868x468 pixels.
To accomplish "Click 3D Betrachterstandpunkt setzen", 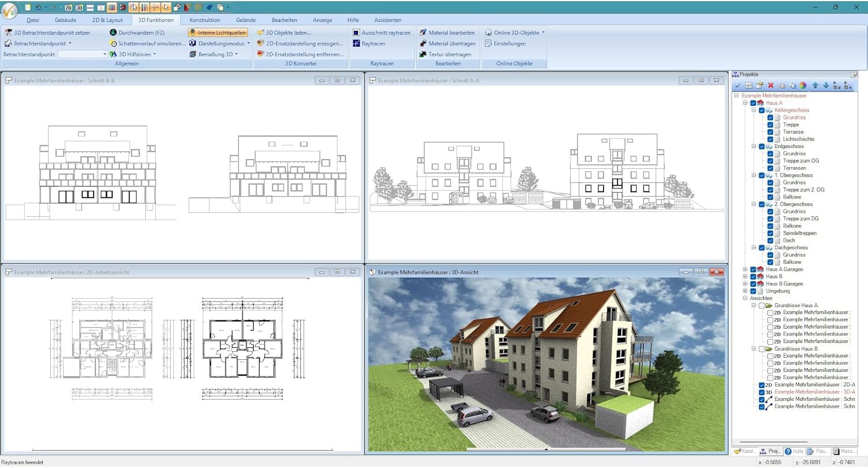I will tap(47, 33).
